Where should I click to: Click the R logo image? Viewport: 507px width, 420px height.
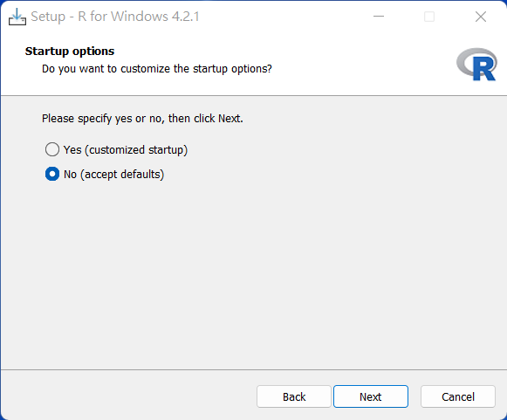pyautogui.click(x=476, y=65)
